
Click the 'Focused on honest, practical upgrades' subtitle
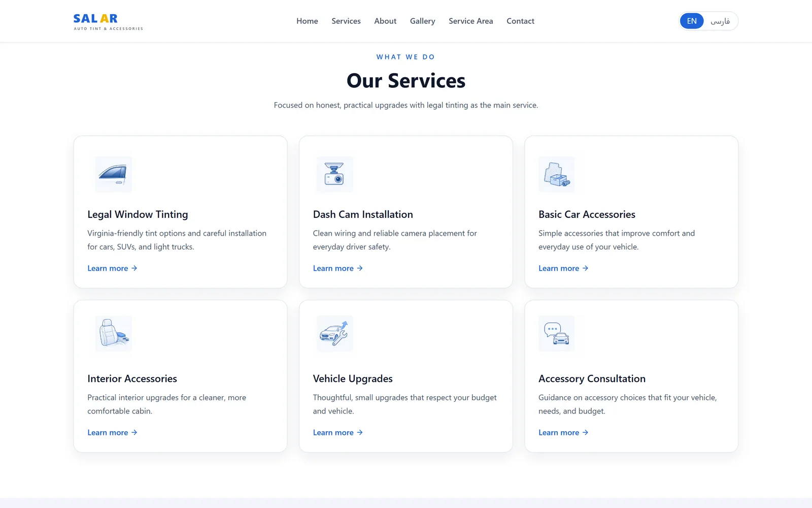click(x=406, y=105)
